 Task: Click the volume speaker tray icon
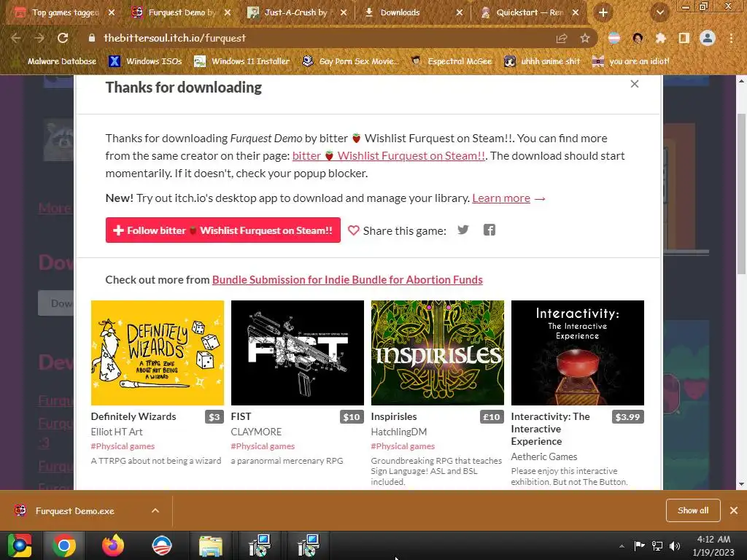pyautogui.click(x=675, y=545)
